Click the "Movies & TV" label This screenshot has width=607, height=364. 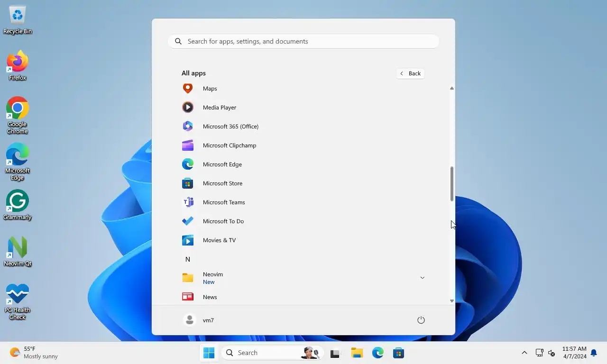click(x=219, y=240)
